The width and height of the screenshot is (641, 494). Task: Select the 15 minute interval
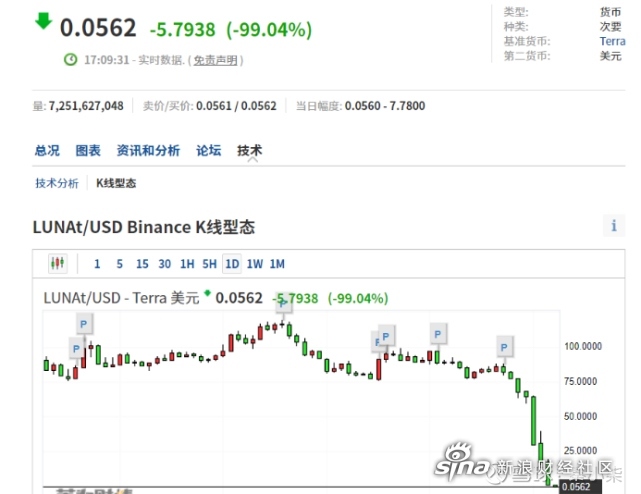point(142,264)
